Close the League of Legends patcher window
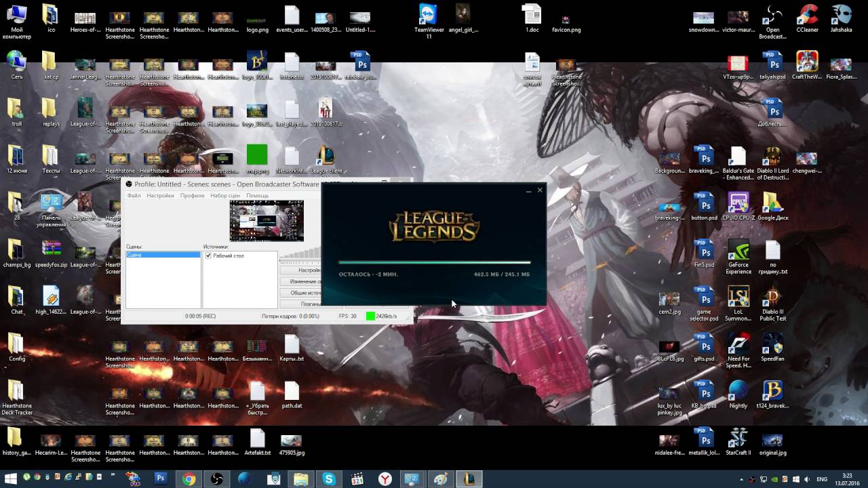 pyautogui.click(x=540, y=190)
